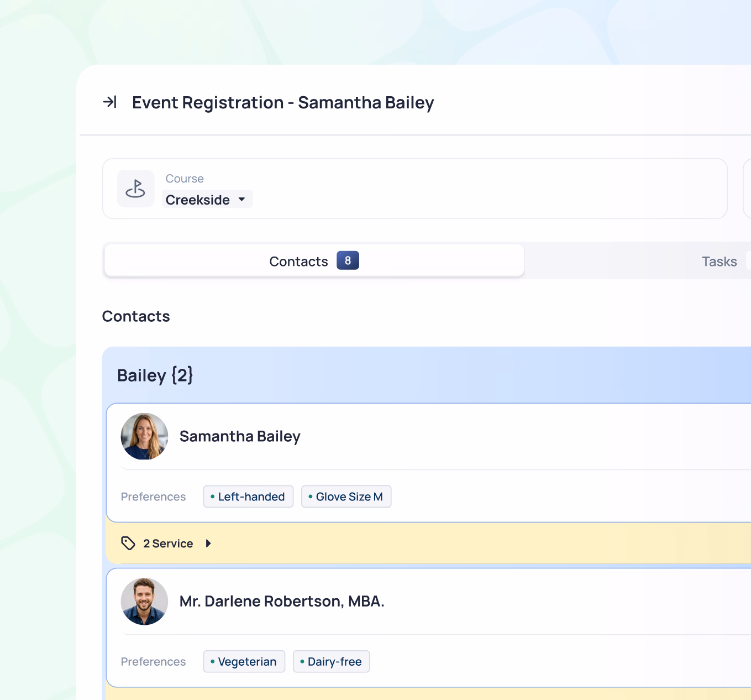Screen dimensions: 751x700
Task: Click the 2 Service label
Action: coord(168,544)
